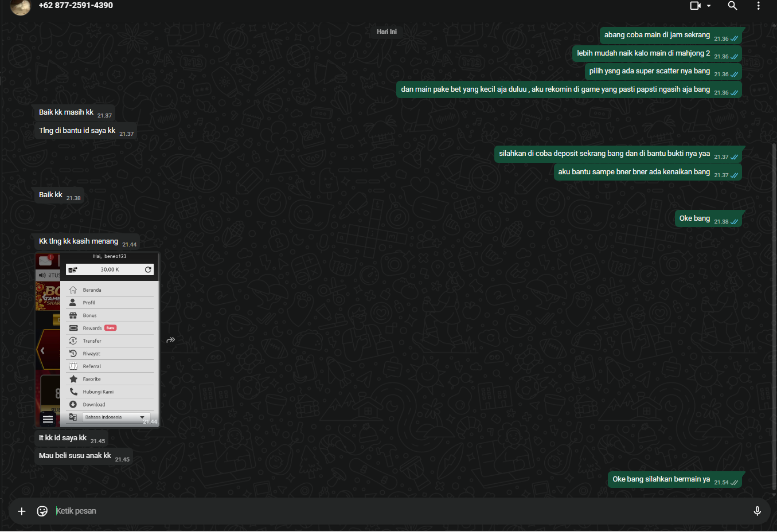
Task: Select message 'It kk id saya kk'
Action: pos(63,438)
